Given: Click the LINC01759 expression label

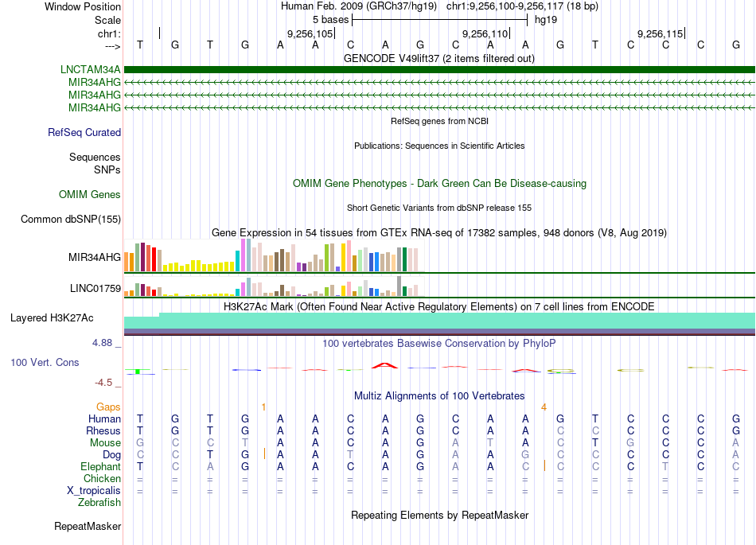Looking at the screenshot, I should 95,288.
